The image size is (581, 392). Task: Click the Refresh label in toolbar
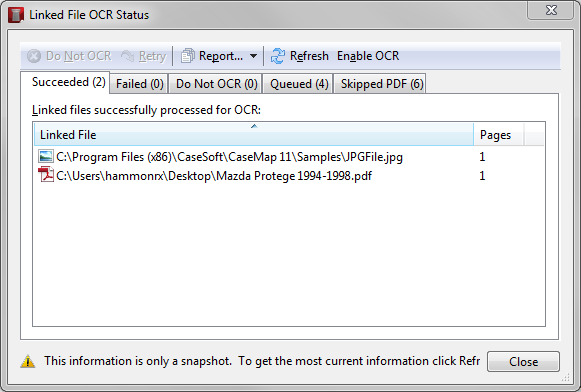309,56
